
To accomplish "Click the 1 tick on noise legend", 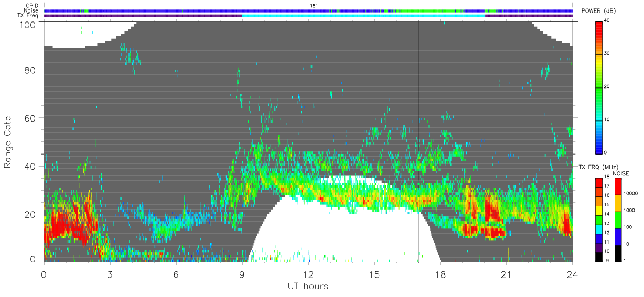I will pos(625,260).
